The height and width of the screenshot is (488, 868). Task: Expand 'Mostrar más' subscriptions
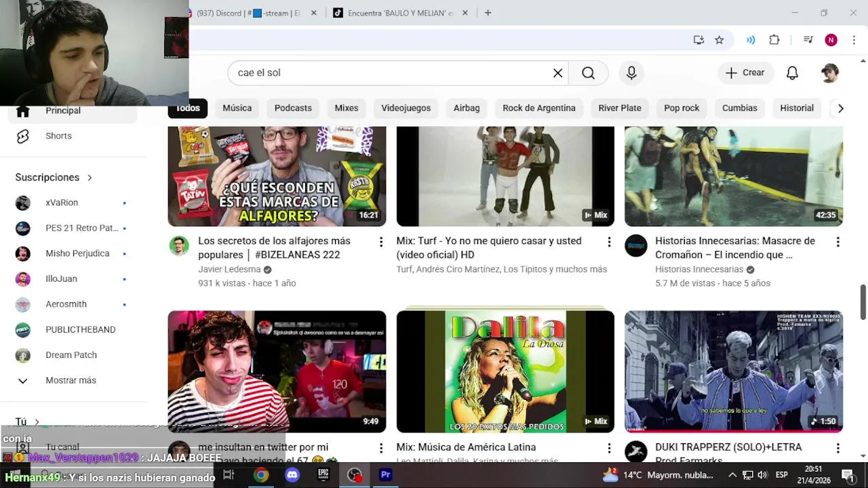pyautogui.click(x=72, y=380)
